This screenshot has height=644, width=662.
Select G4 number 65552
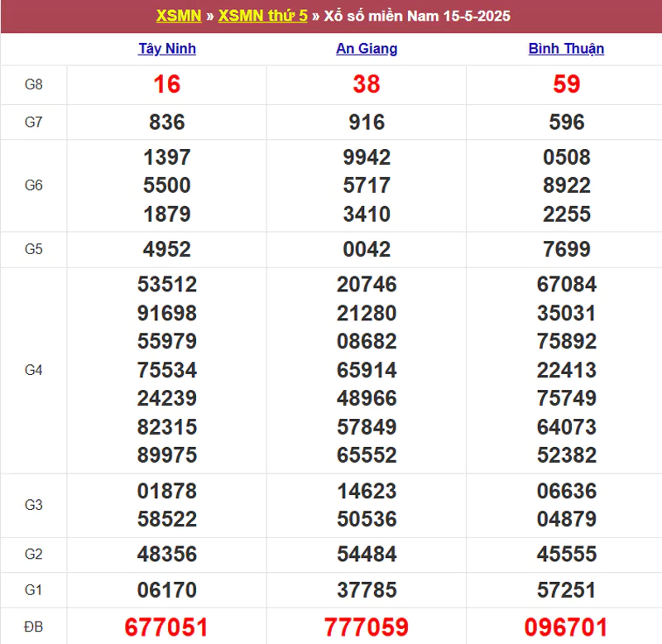point(367,454)
